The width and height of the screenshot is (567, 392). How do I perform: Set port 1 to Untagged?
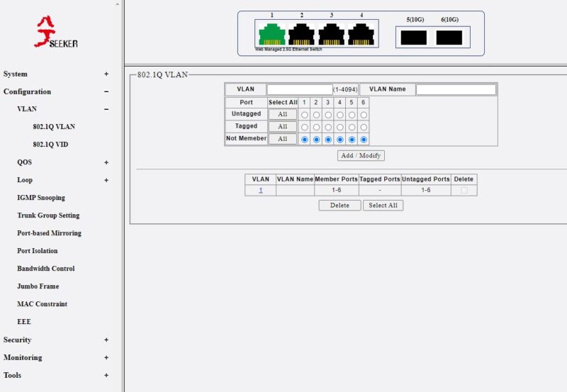tap(305, 115)
